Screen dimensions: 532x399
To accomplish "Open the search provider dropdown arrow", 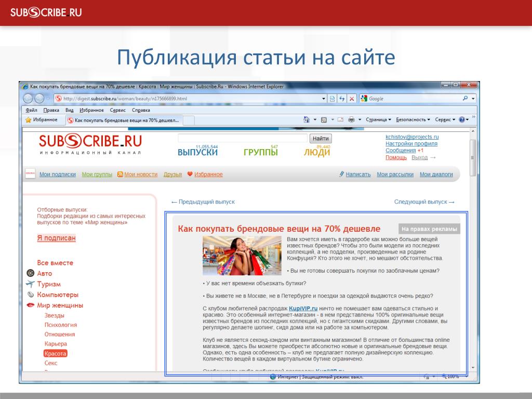I will click(x=473, y=99).
